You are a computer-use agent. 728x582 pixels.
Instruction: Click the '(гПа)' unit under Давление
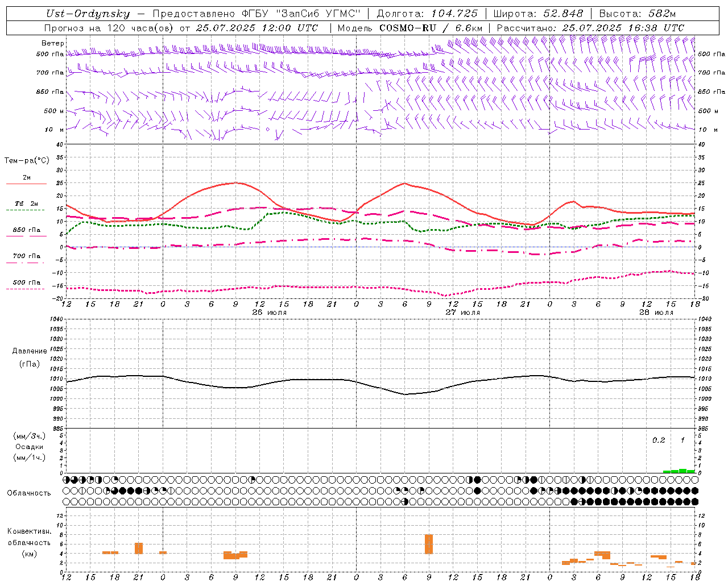point(30,364)
